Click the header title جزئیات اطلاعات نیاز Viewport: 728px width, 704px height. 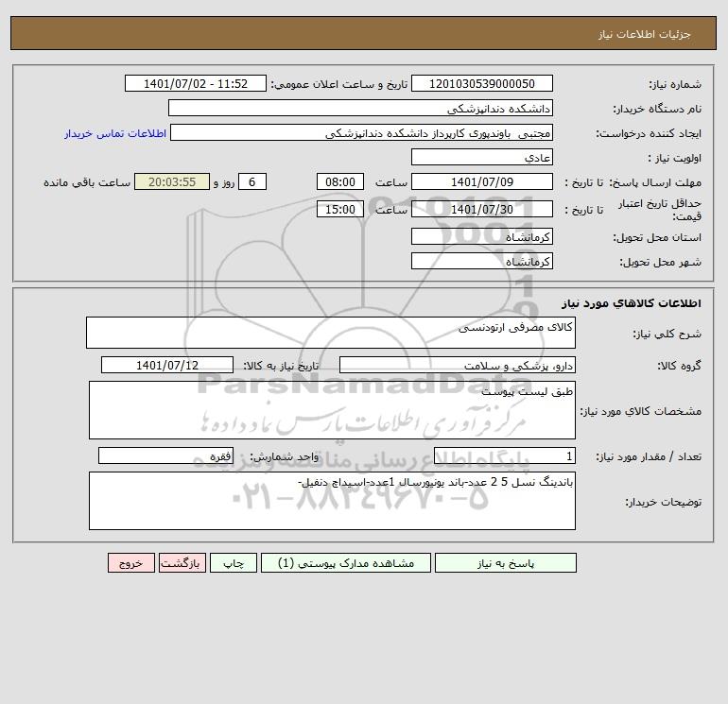pyautogui.click(x=645, y=34)
